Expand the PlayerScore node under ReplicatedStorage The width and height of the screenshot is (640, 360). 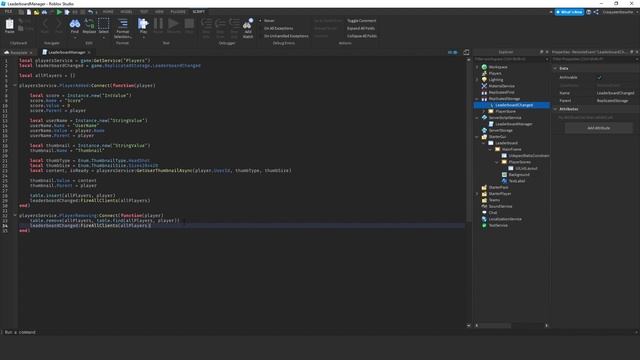click(484, 111)
